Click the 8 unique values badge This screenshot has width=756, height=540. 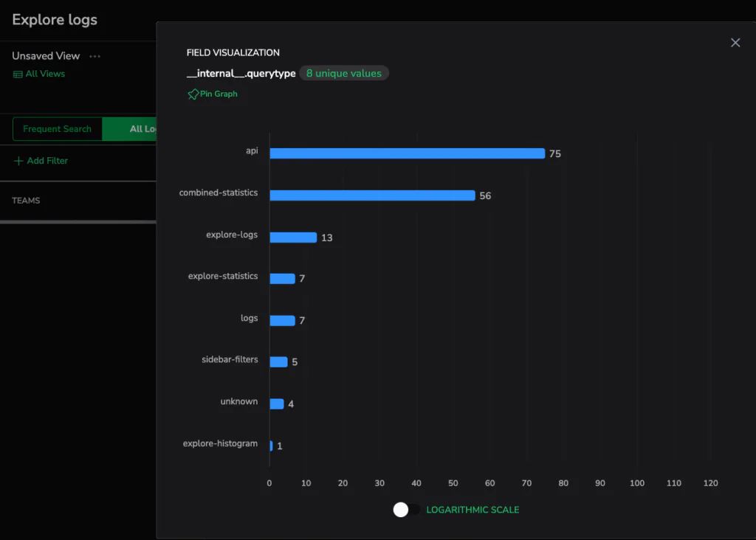(x=344, y=73)
